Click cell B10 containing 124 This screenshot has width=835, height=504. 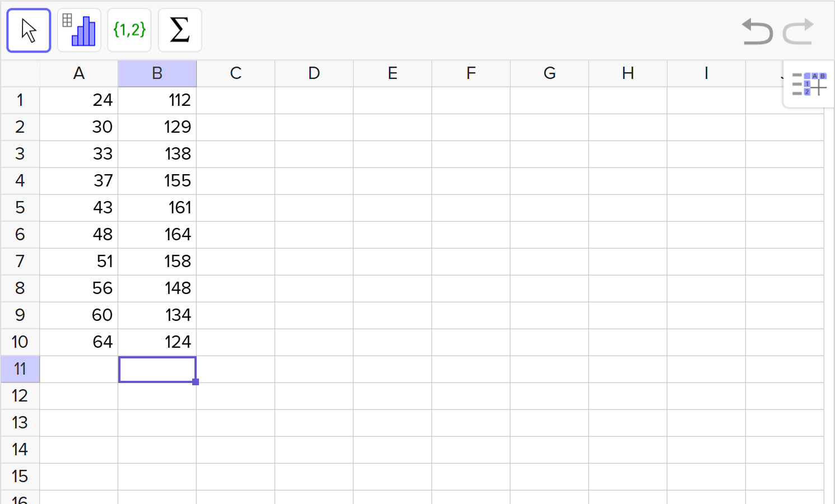(157, 342)
